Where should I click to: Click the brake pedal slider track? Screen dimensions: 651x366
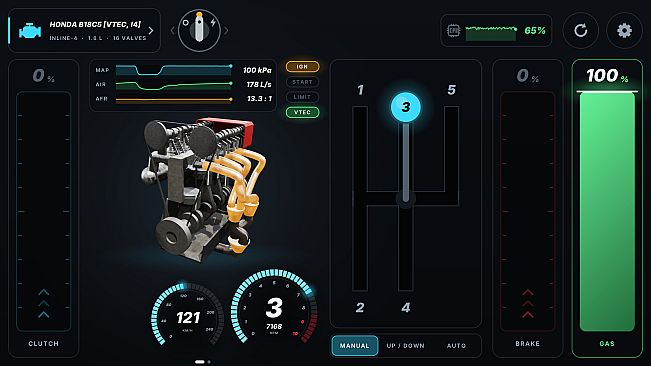pos(528,211)
